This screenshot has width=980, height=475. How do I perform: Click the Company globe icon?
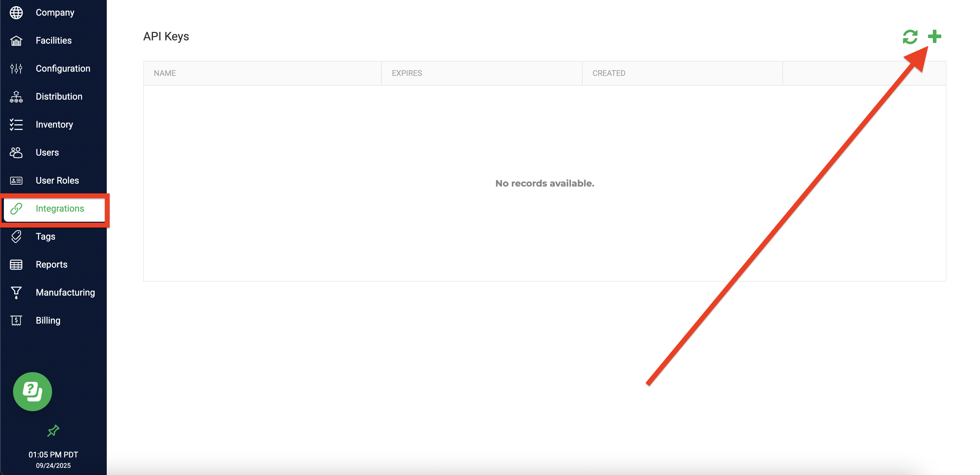(x=16, y=13)
